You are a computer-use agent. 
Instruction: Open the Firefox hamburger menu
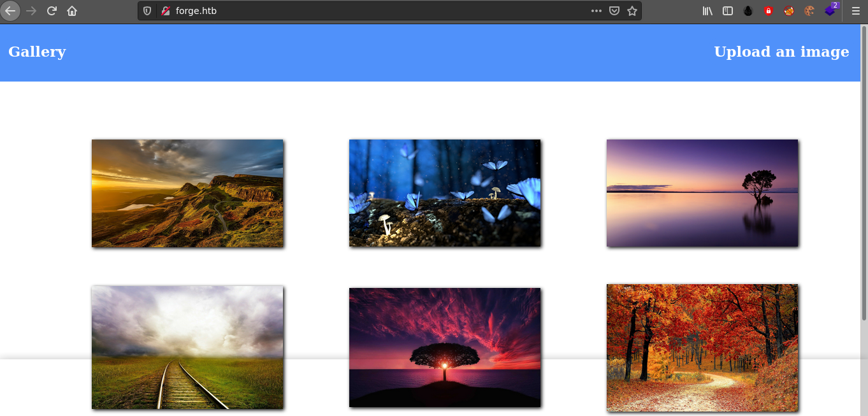tap(856, 11)
